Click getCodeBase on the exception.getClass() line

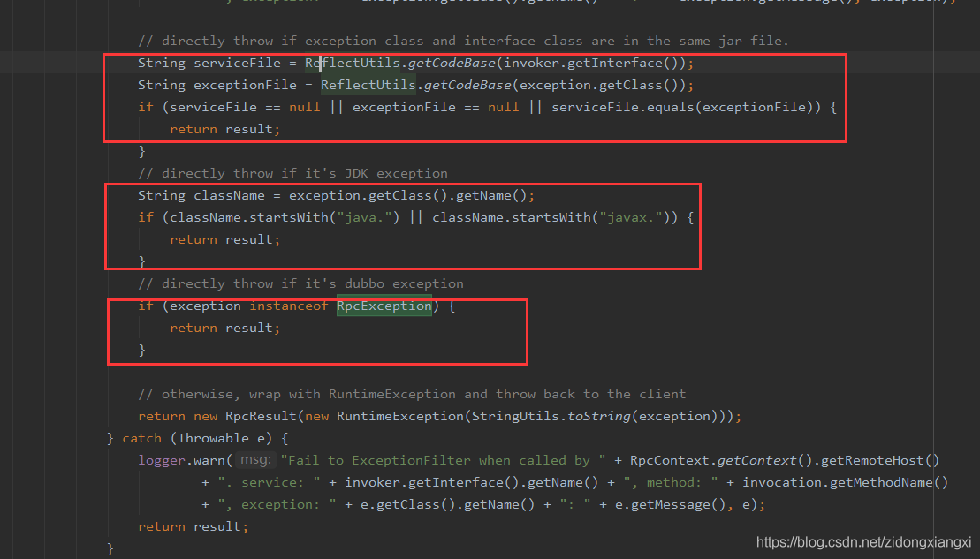pos(467,85)
